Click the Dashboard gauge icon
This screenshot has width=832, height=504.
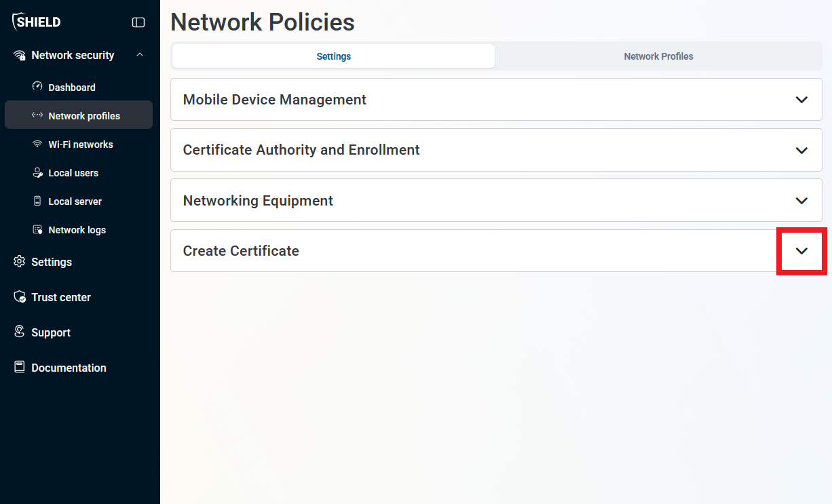pos(37,87)
